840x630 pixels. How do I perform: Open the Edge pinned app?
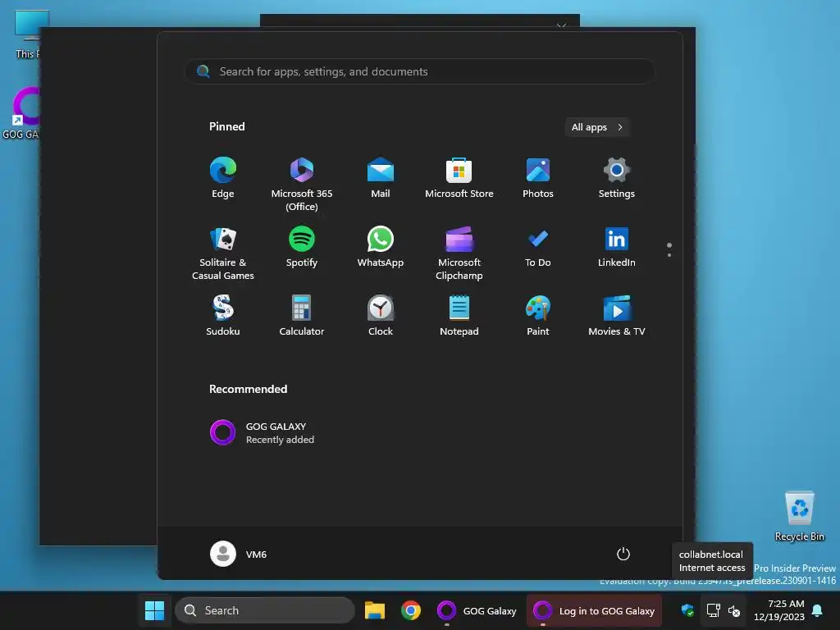tap(223, 178)
